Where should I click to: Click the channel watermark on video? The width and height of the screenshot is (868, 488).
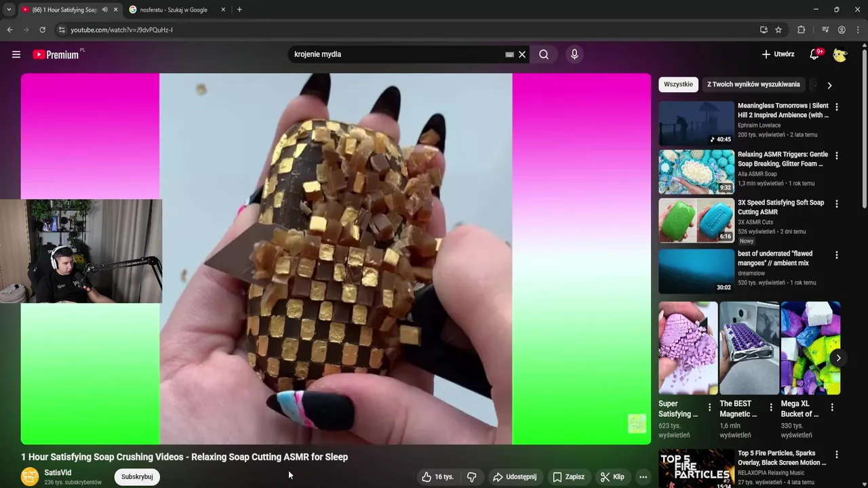(637, 424)
